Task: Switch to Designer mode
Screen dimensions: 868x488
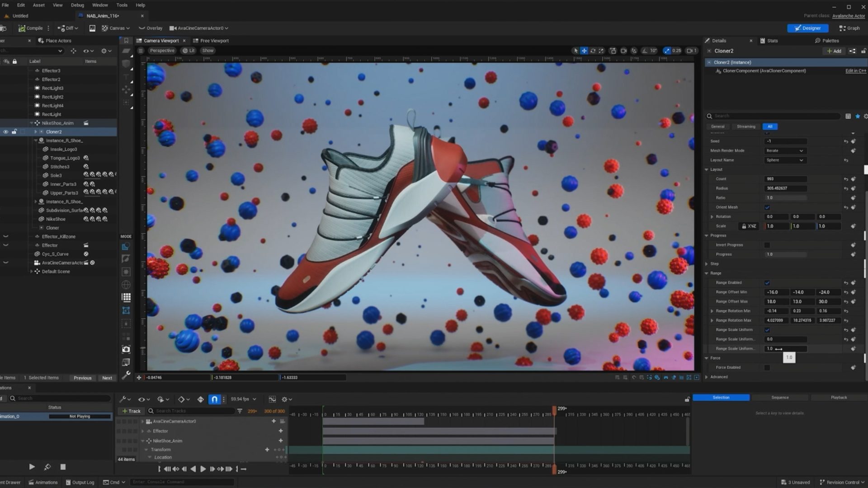Action: point(807,28)
